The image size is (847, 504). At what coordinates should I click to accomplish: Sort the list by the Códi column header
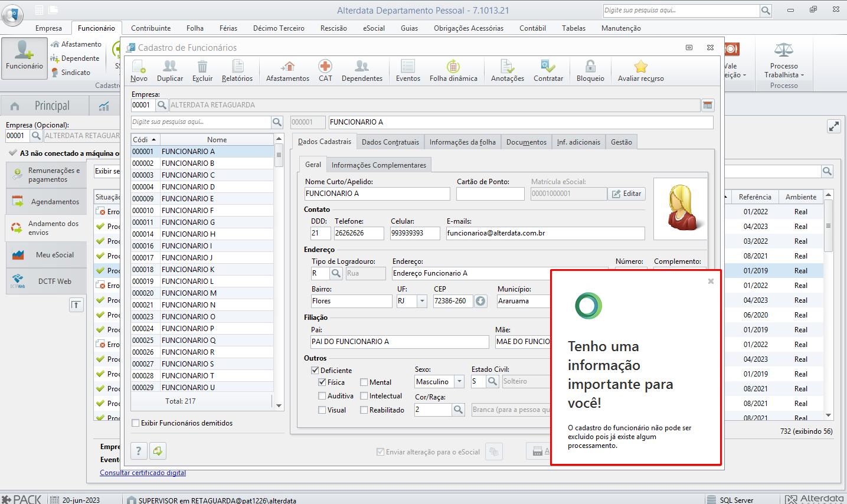(x=145, y=140)
